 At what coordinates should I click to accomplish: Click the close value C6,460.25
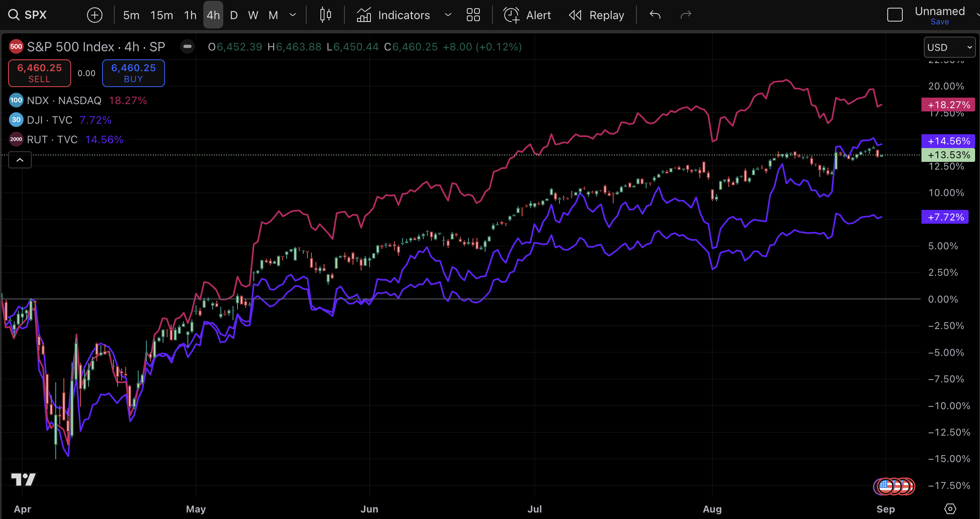411,47
